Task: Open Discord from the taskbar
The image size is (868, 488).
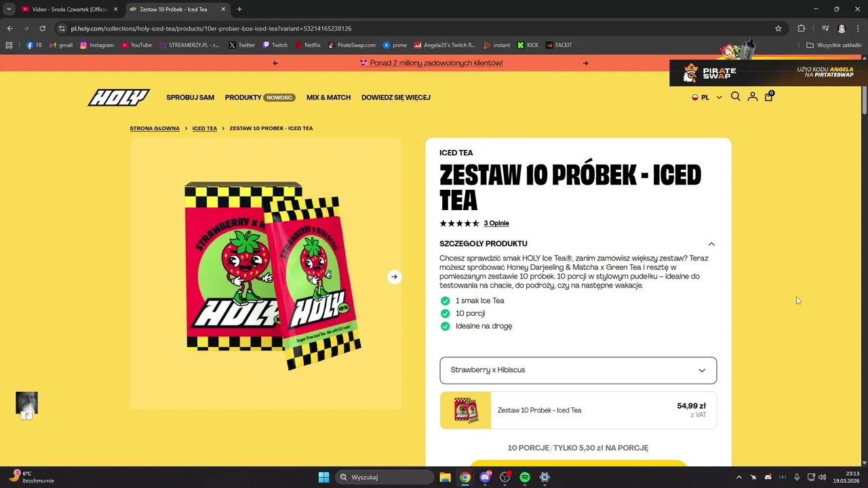Action: click(486, 477)
